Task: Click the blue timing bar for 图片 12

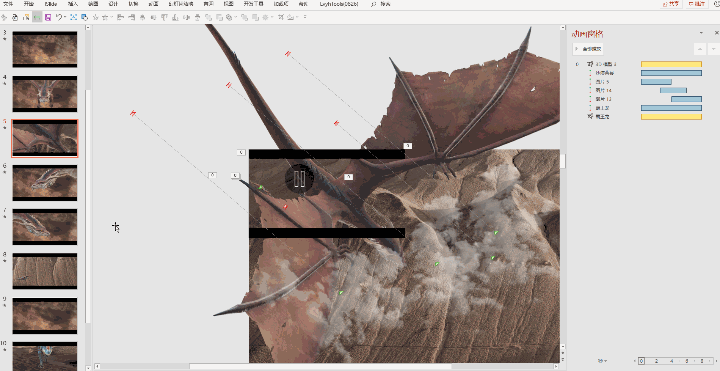Action: [686, 99]
